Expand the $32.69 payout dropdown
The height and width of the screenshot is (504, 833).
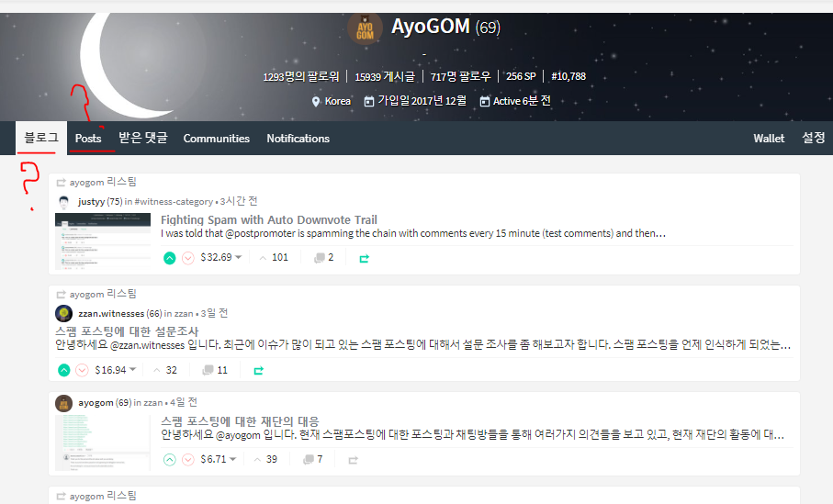tap(239, 257)
